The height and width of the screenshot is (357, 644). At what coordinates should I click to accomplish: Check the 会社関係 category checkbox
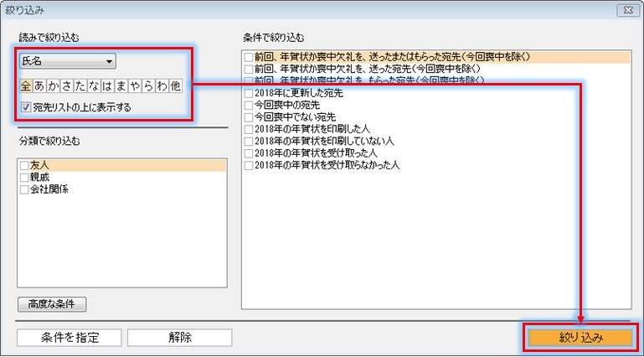coord(24,189)
